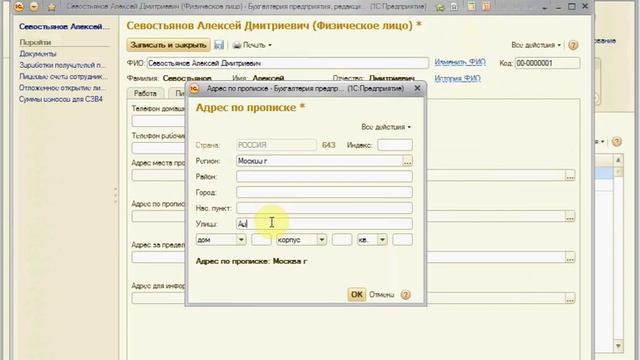The height and width of the screenshot is (360, 640).
Task: Click the house number field after дом
Action: pyautogui.click(x=261, y=240)
